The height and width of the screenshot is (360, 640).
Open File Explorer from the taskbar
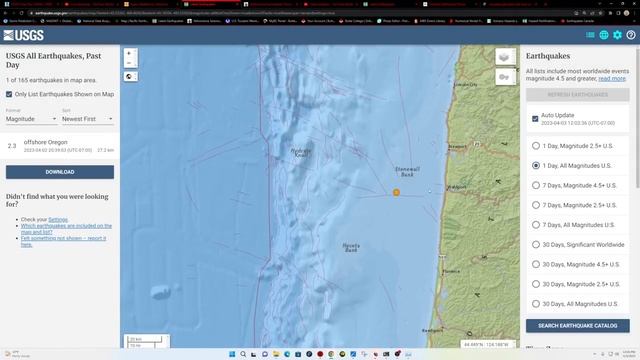[x=276, y=354]
